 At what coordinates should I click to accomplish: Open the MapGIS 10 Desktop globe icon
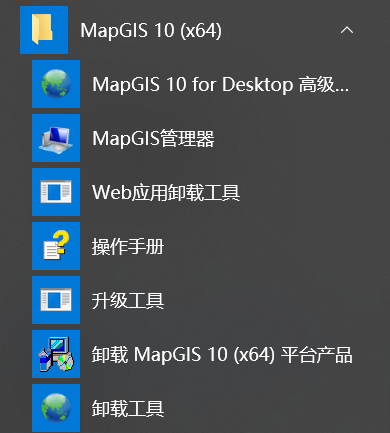(x=56, y=84)
